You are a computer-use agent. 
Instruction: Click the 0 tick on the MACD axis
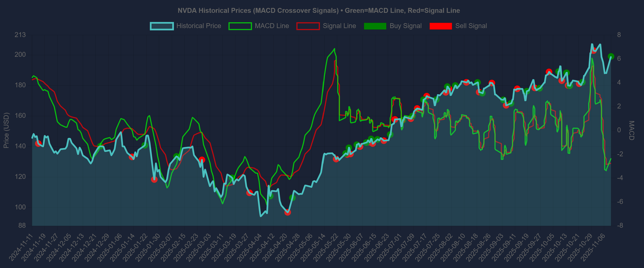click(619, 130)
